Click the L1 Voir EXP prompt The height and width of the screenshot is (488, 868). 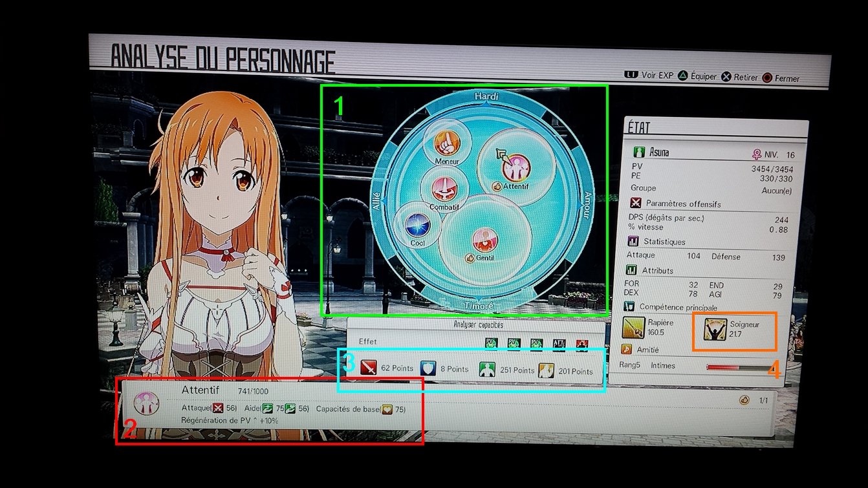point(649,75)
